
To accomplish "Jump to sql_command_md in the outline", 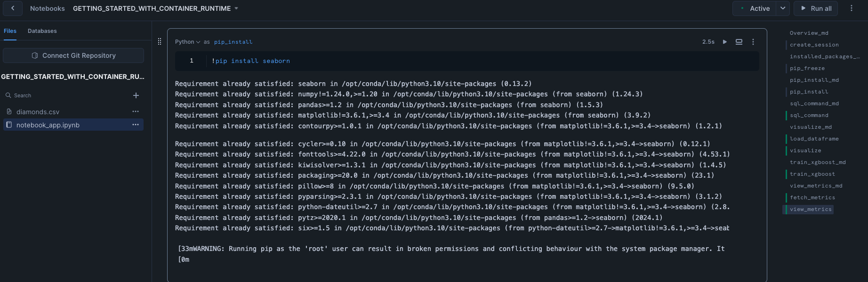I will (x=814, y=103).
